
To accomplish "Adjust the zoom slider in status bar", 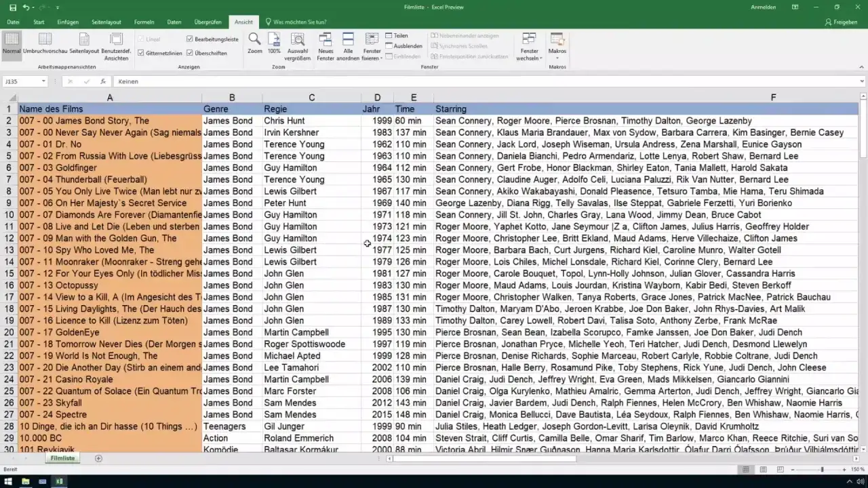I will (822, 470).
